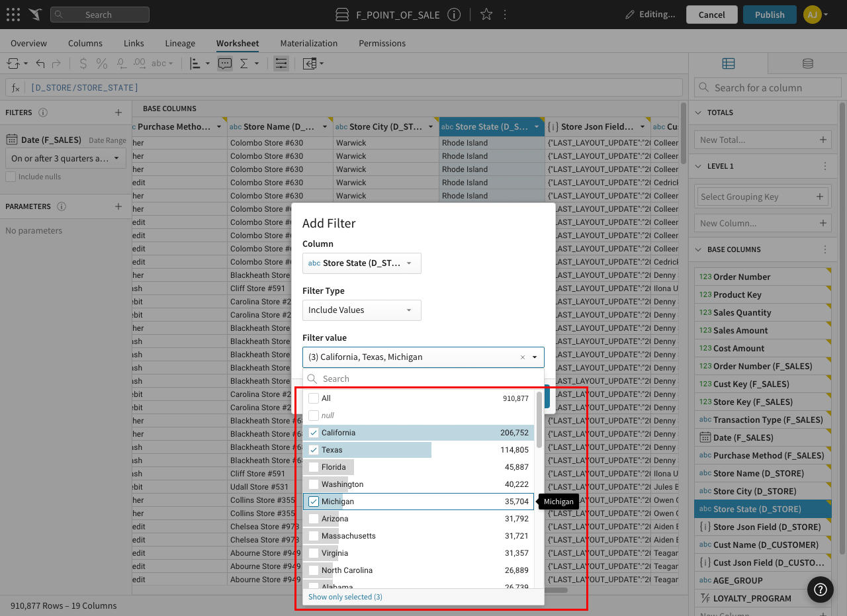Switch to the Lineage tab

(x=180, y=43)
